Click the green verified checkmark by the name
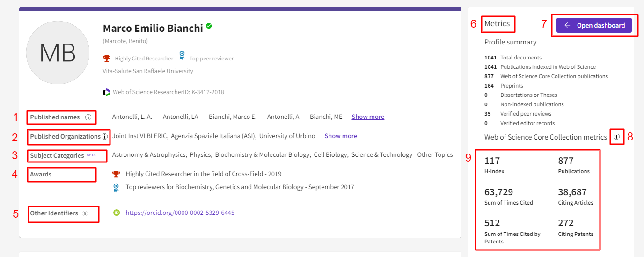This screenshot has height=257, width=644. click(x=209, y=26)
